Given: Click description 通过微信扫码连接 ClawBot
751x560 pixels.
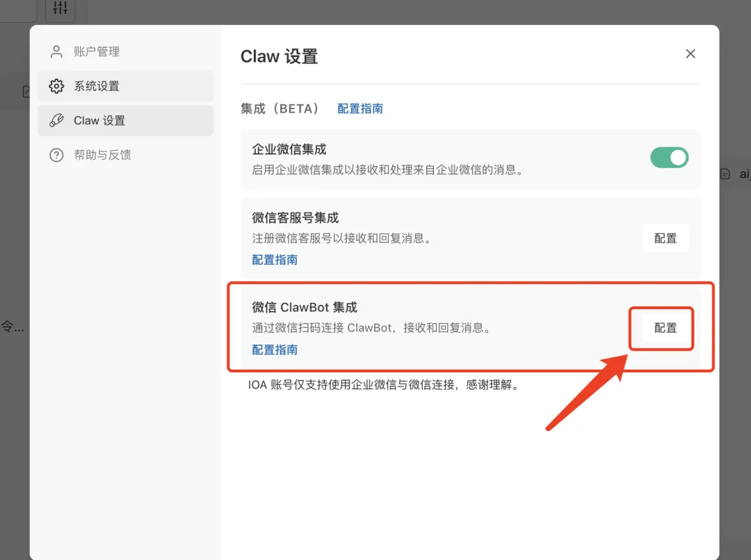Looking at the screenshot, I should click(x=371, y=328).
